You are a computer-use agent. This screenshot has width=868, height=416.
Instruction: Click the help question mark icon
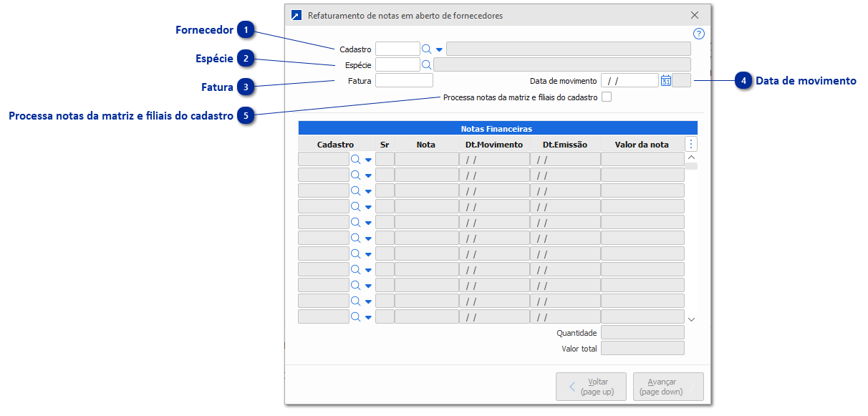click(698, 34)
